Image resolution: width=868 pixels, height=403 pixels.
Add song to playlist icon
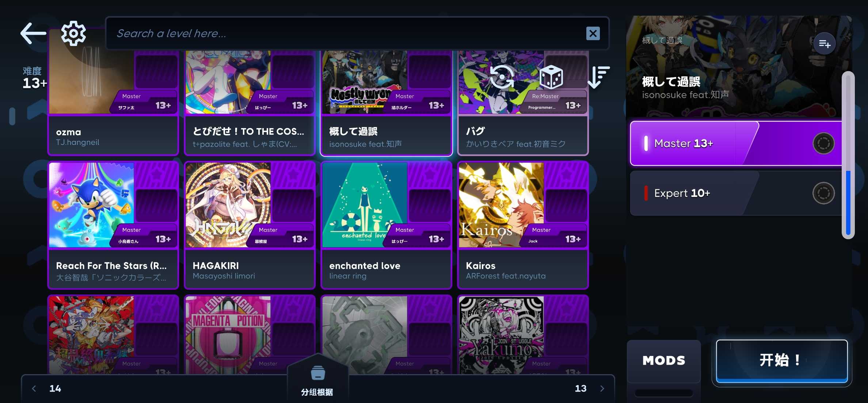825,44
